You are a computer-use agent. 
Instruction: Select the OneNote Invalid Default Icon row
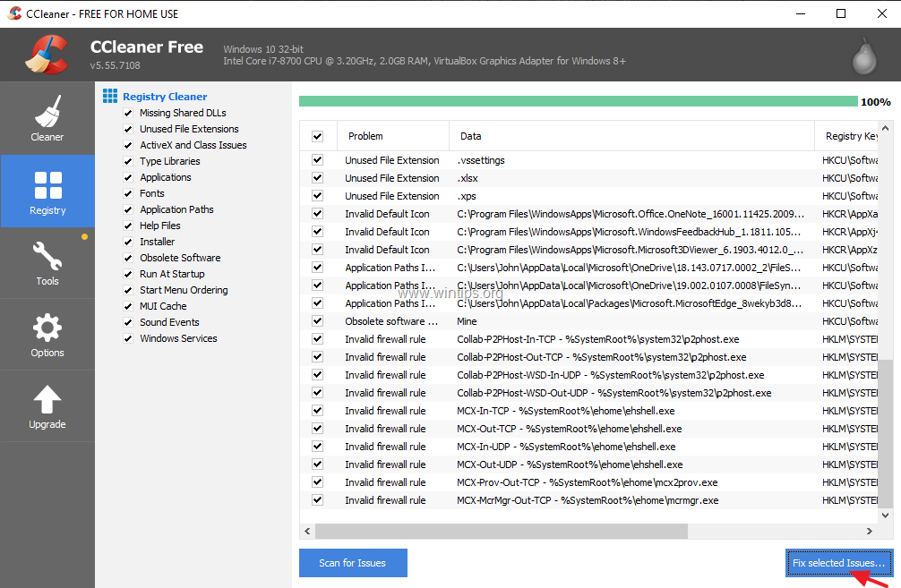(589, 214)
